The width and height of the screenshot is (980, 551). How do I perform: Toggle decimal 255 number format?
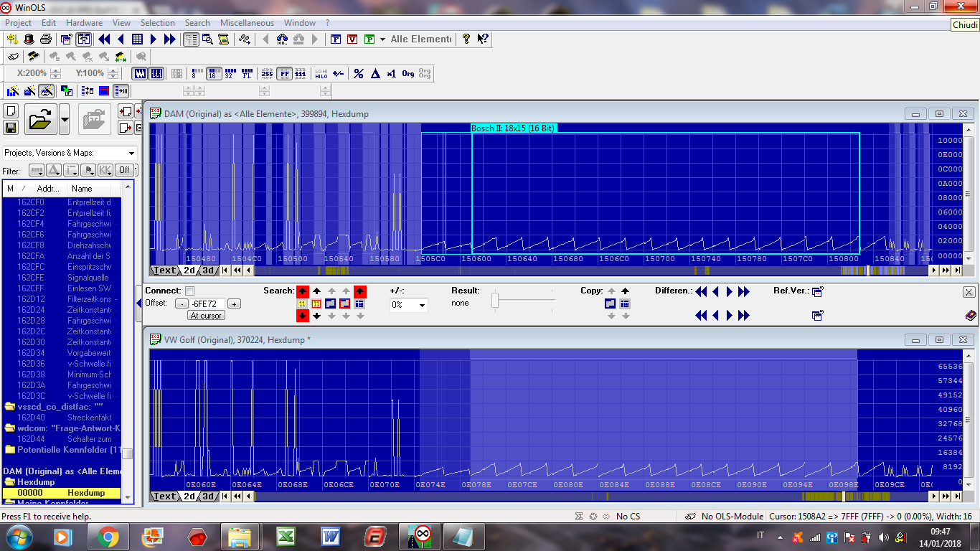tap(267, 73)
